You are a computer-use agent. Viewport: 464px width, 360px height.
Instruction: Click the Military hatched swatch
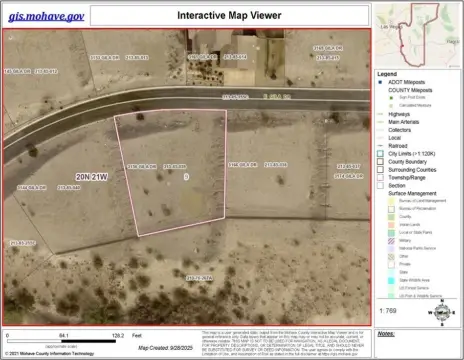(391, 241)
